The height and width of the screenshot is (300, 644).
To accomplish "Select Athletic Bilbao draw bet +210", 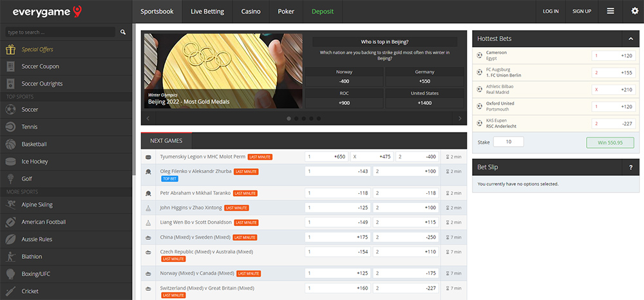I will [x=614, y=89].
